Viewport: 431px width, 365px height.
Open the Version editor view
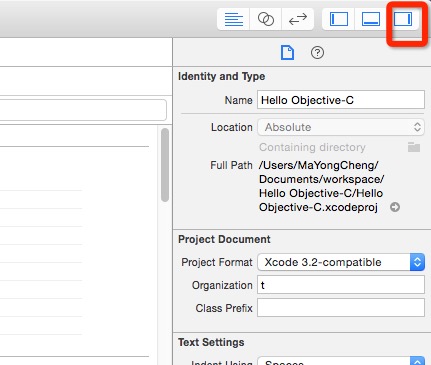(298, 19)
